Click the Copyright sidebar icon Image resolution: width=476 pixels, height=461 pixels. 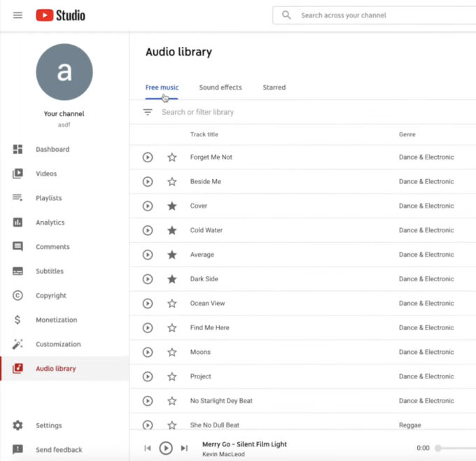[18, 295]
